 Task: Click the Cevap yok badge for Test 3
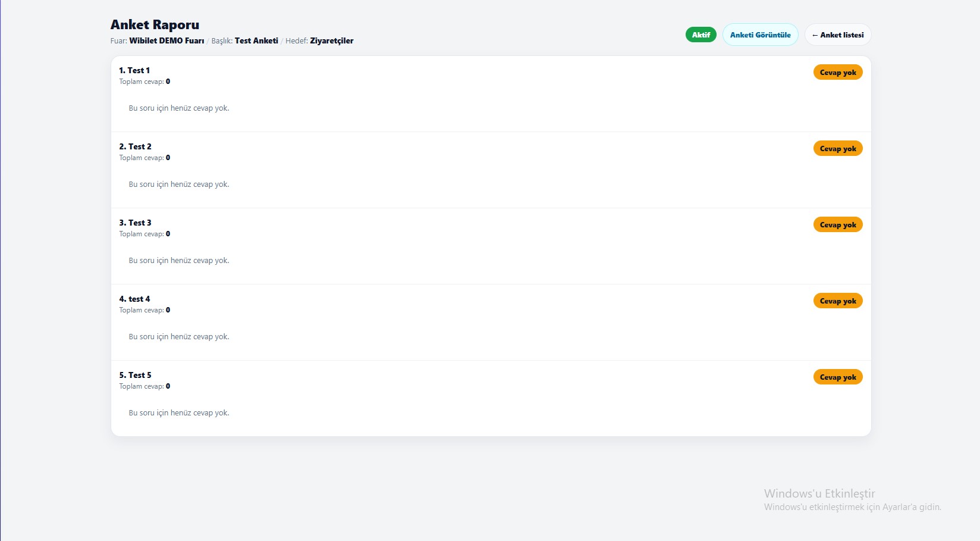837,225
